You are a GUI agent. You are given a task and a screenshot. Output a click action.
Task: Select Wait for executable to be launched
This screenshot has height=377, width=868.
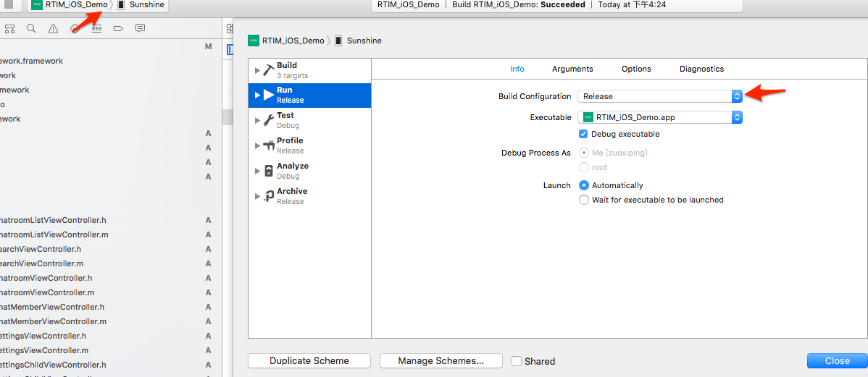(x=583, y=200)
